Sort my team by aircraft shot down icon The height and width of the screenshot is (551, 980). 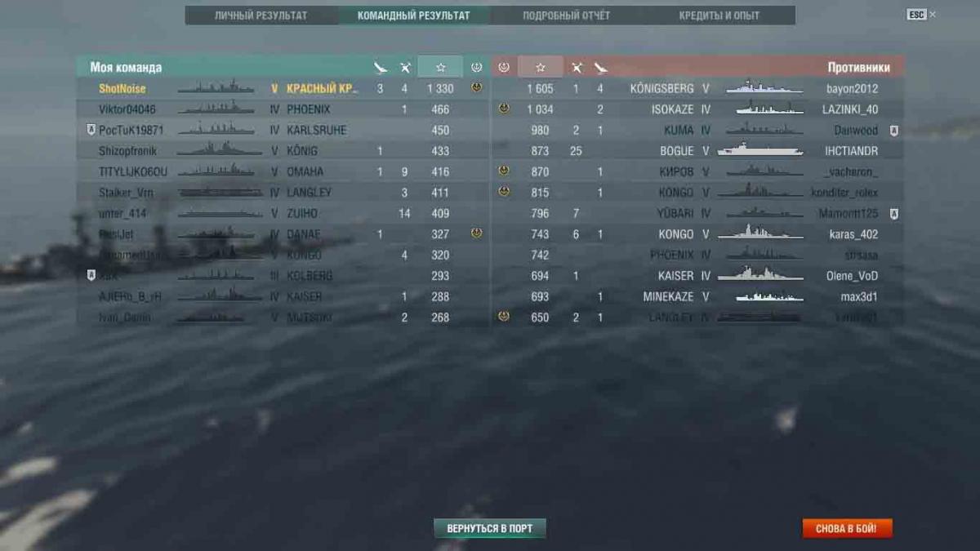(x=380, y=68)
